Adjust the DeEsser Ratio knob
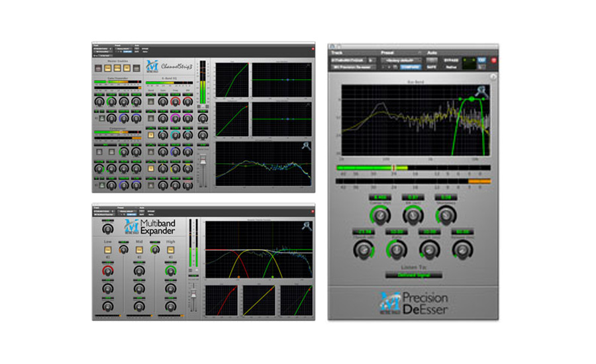Image resolution: width=596 pixels, height=364 pixels. (x=397, y=250)
